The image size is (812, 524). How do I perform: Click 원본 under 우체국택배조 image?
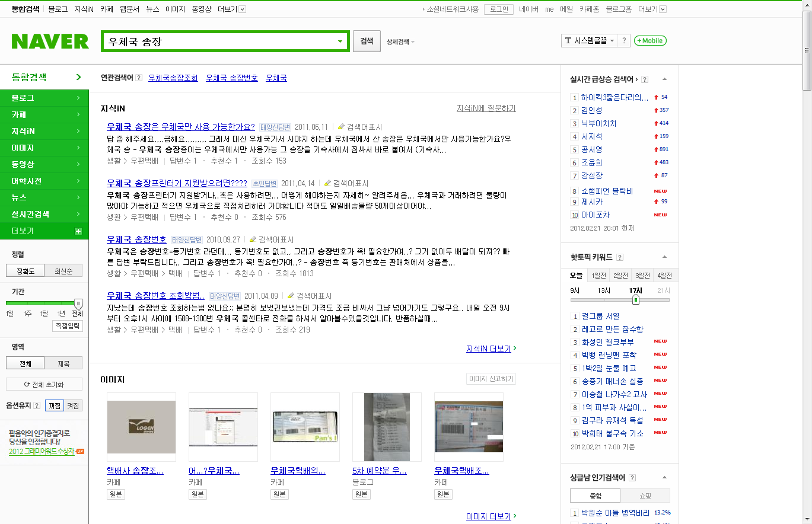[x=442, y=494]
